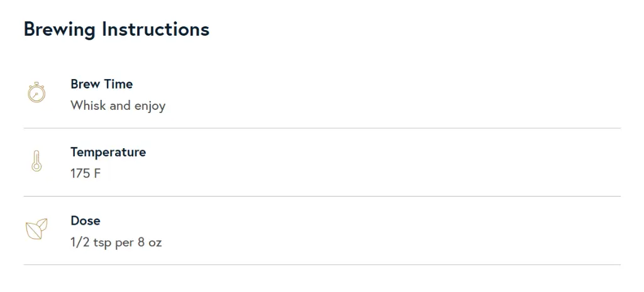Click the leaf icon beside Dose
This screenshot has height=292, width=644.
[36, 229]
